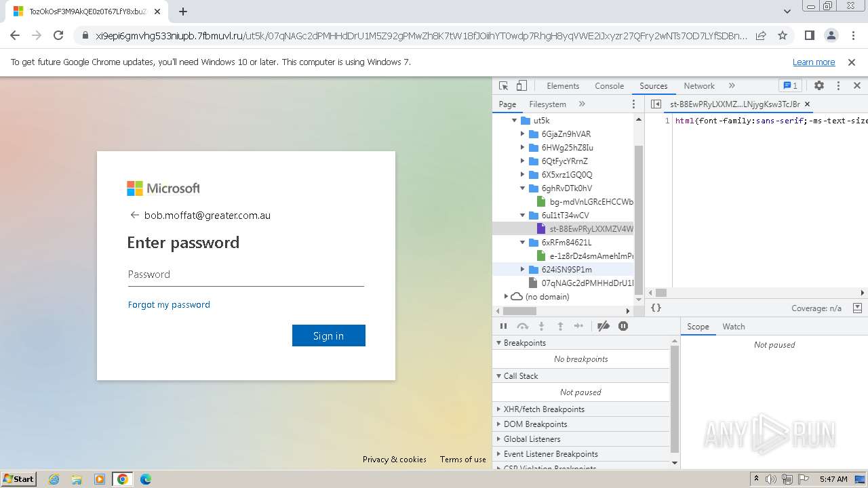Expand the 6X5xrz1GQ0Q folder
Screen dimensions: 868x488
tap(523, 175)
